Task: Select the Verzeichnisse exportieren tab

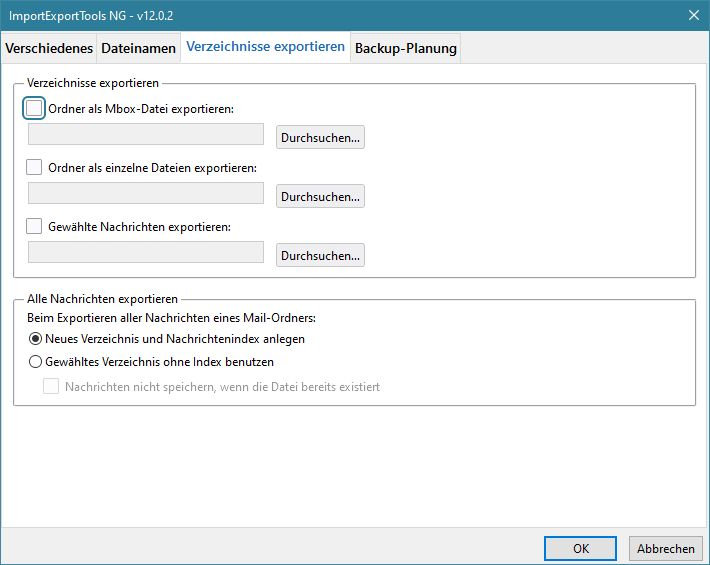Action: click(x=266, y=47)
